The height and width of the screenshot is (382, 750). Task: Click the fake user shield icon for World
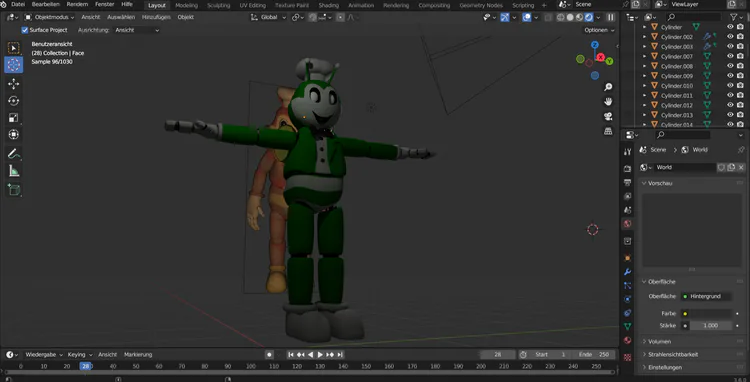721,167
